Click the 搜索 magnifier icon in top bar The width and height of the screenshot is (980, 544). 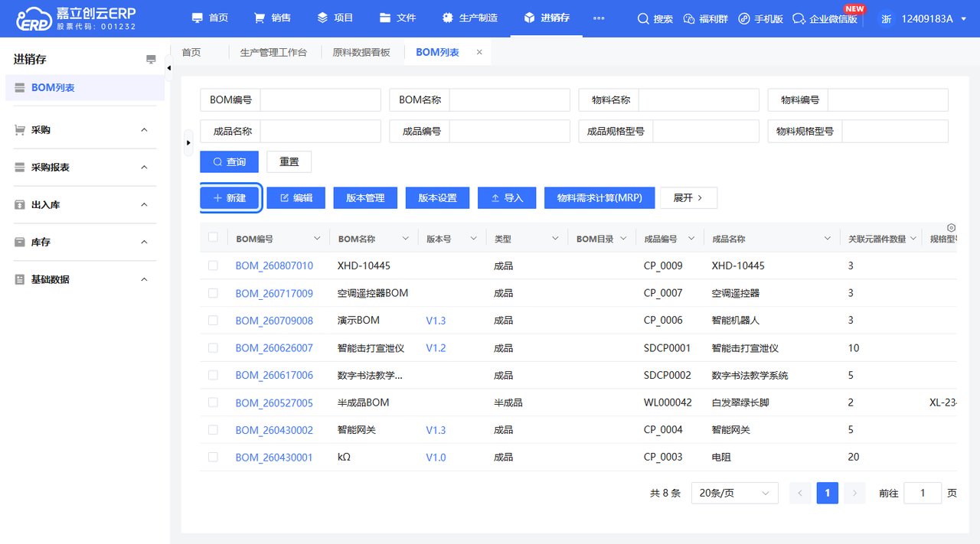pos(643,18)
